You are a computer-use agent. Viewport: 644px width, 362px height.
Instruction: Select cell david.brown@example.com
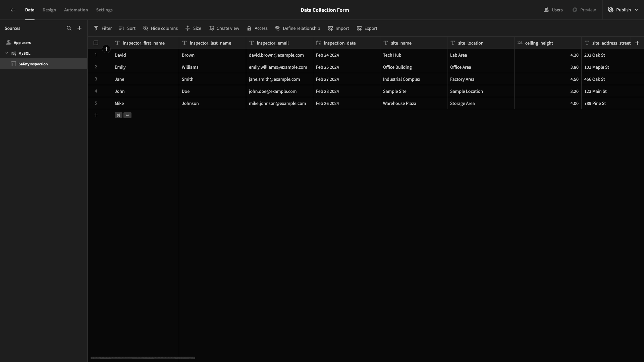click(x=279, y=55)
